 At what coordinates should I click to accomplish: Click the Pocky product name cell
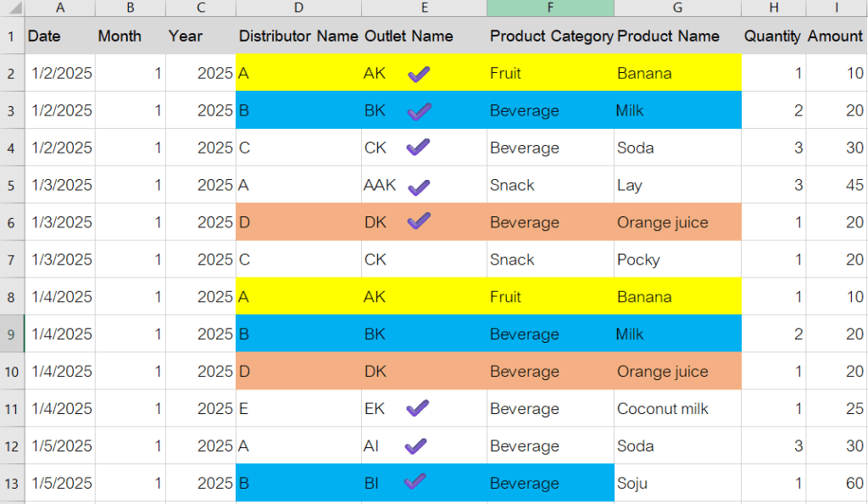pos(677,260)
